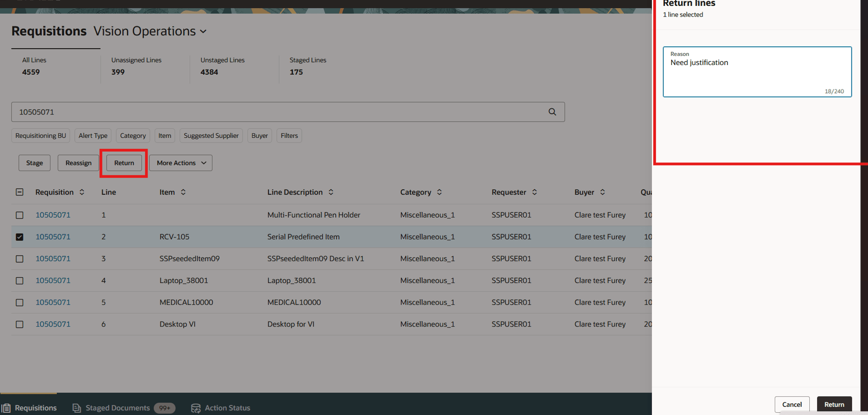Open the Vision Operations dropdown
This screenshot has height=415, width=868.
click(150, 31)
